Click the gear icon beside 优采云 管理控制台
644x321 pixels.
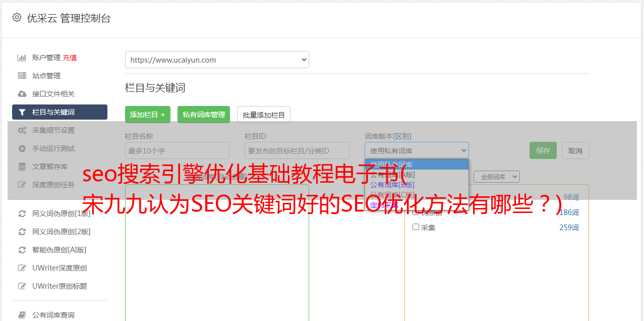point(17,18)
